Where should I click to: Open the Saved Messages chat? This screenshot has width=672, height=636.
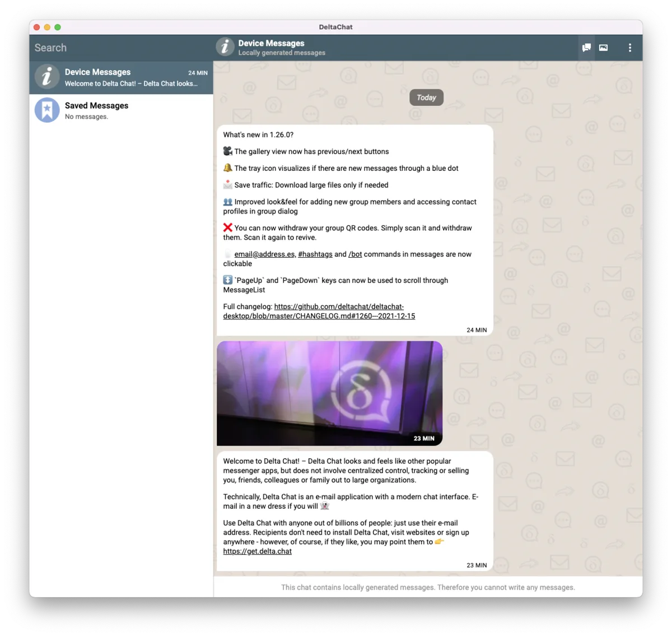(134, 110)
